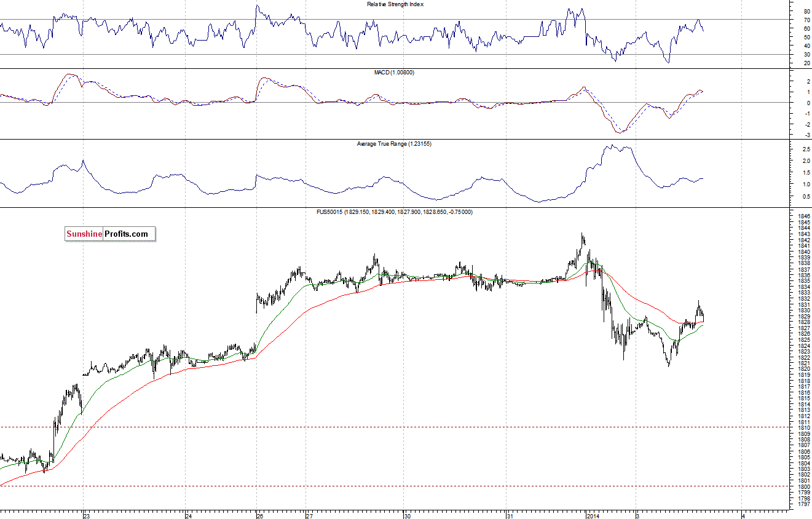Click the Average True Range (1.23155) title
This screenshot has height=519, width=812.
(395, 144)
